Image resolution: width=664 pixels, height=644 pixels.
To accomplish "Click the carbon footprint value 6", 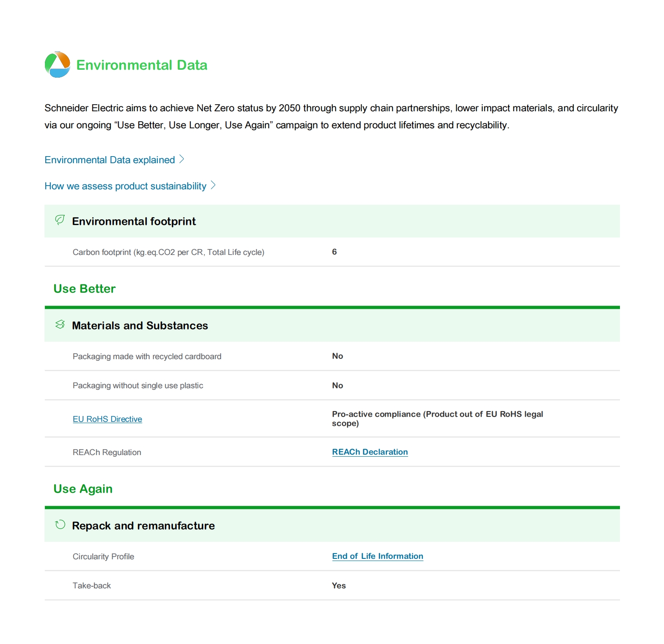I will (334, 252).
